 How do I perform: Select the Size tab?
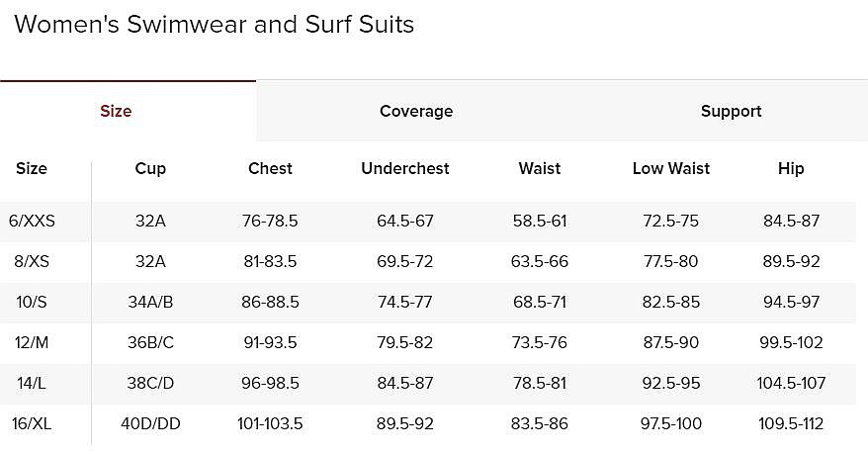117,112
